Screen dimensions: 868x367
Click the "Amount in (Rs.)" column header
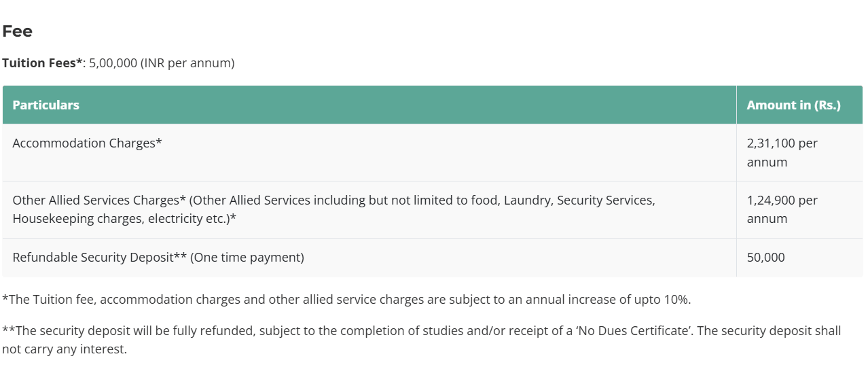tap(793, 105)
